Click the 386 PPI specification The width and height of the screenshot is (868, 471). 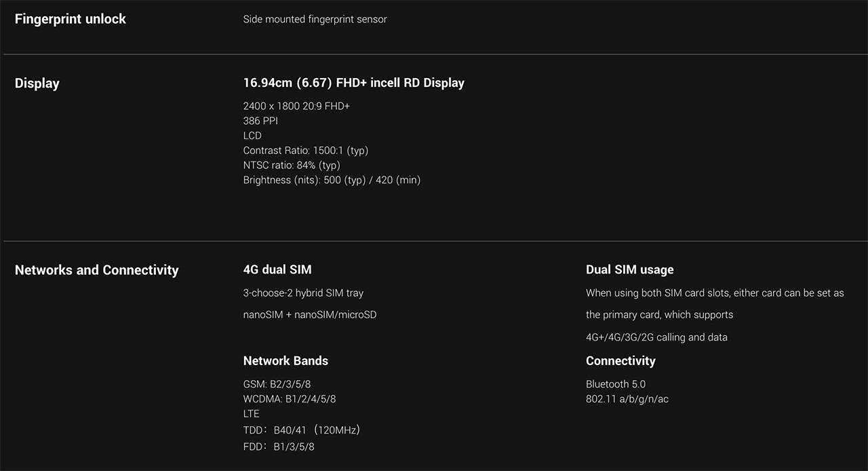tap(260, 121)
